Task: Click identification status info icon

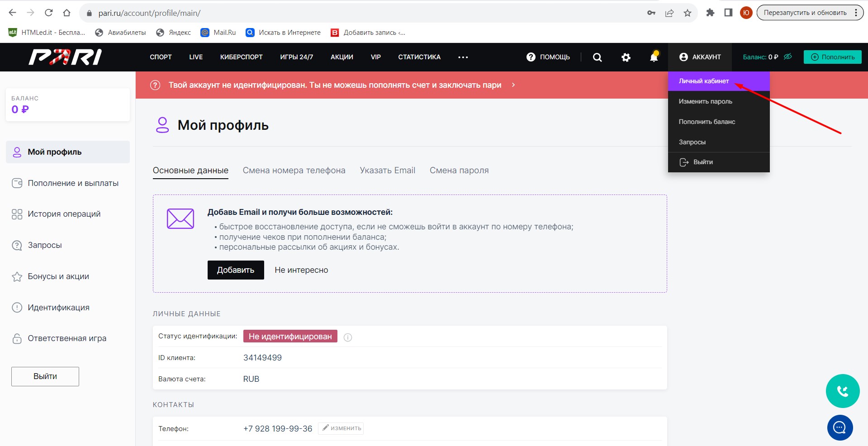Action: (x=347, y=337)
